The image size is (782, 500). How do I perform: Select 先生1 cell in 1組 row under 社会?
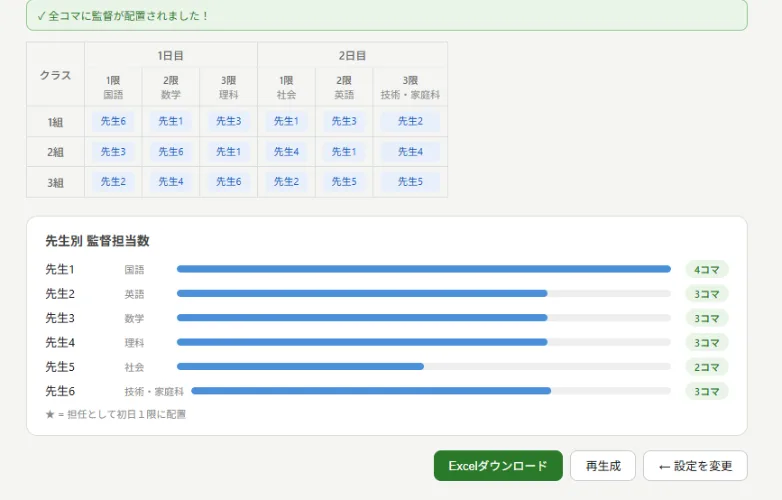point(286,121)
